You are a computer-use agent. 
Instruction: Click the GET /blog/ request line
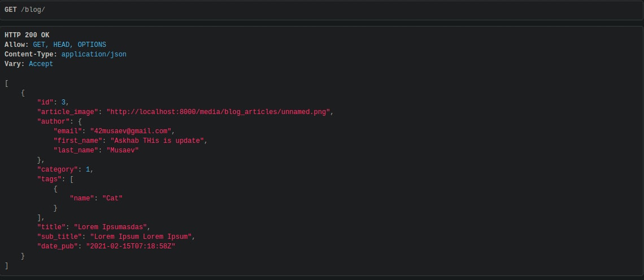[25, 10]
